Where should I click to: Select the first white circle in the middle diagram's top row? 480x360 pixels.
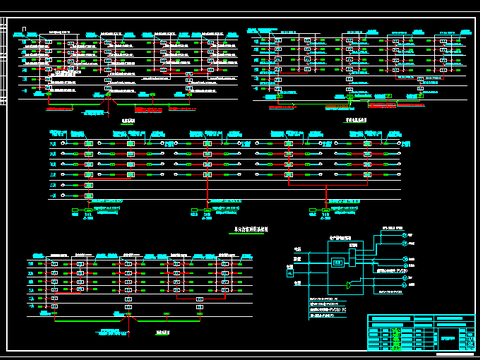[63, 143]
